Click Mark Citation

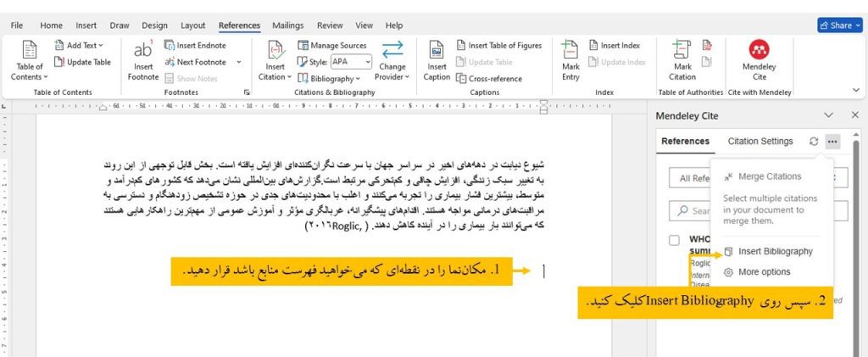[682, 61]
